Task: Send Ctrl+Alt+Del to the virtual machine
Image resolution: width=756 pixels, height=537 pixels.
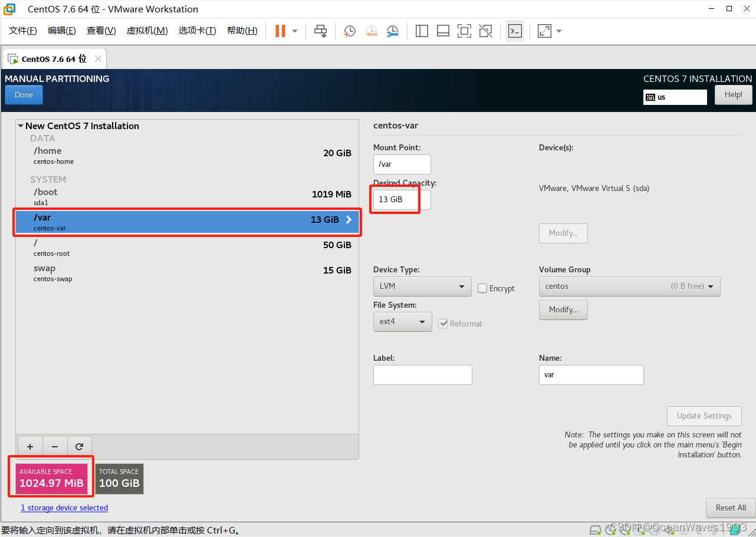Action: point(320,31)
